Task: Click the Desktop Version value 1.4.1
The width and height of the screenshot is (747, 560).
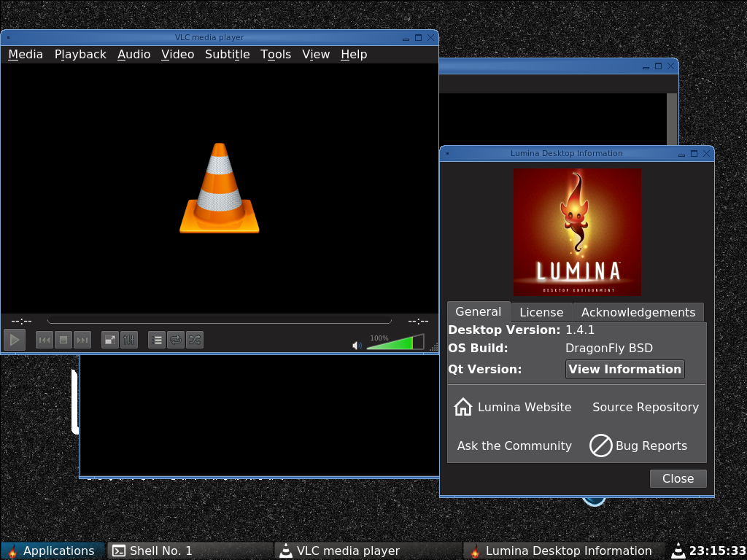Action: 580,330
